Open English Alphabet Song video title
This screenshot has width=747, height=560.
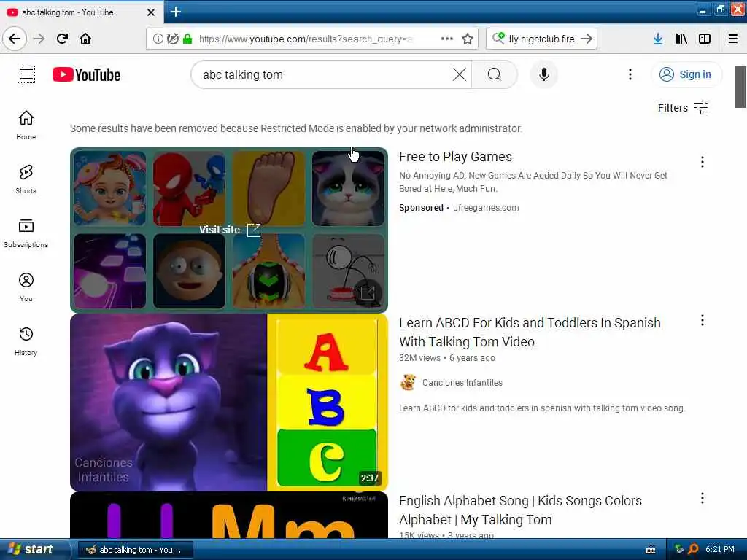[520, 510]
